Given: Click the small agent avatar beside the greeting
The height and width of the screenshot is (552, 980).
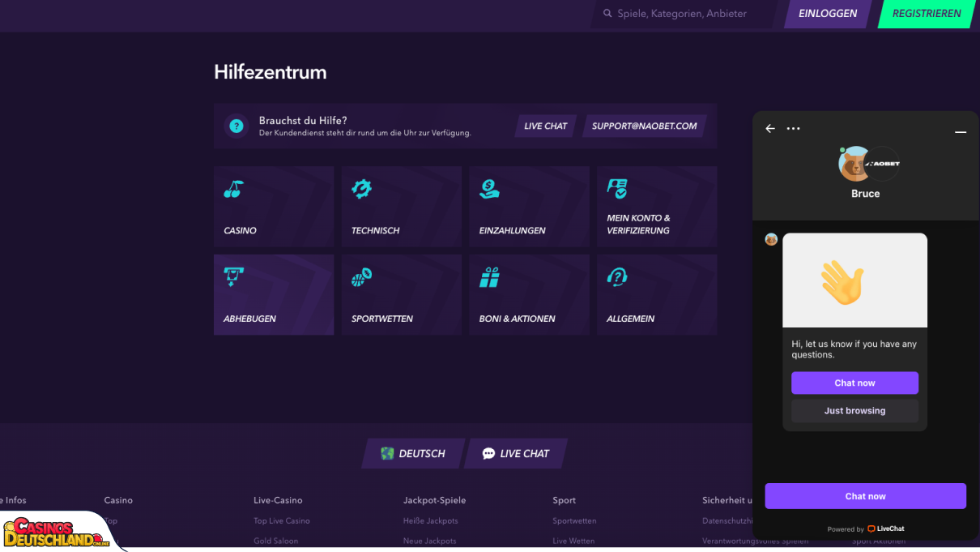Looking at the screenshot, I should pos(771,239).
